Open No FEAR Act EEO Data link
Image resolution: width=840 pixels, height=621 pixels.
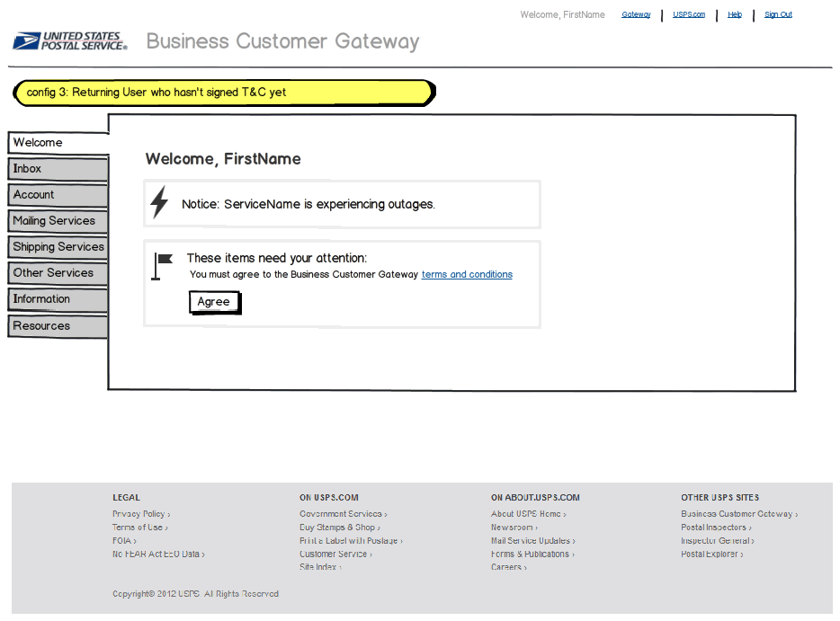point(158,554)
